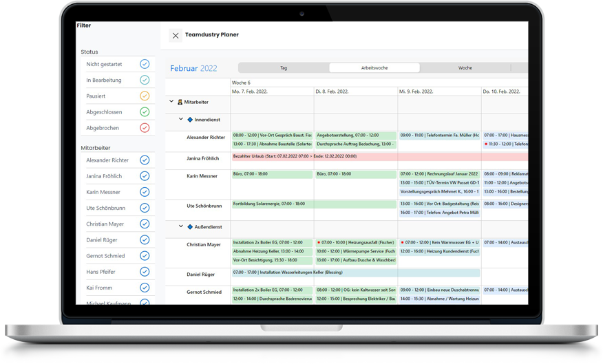Open Vor Ort: Badgestaltung appointment

tap(440, 204)
